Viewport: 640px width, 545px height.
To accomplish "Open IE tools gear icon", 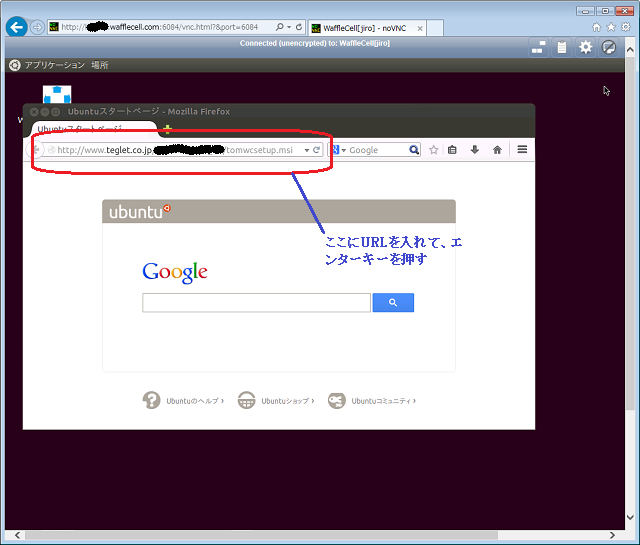I will [x=625, y=27].
